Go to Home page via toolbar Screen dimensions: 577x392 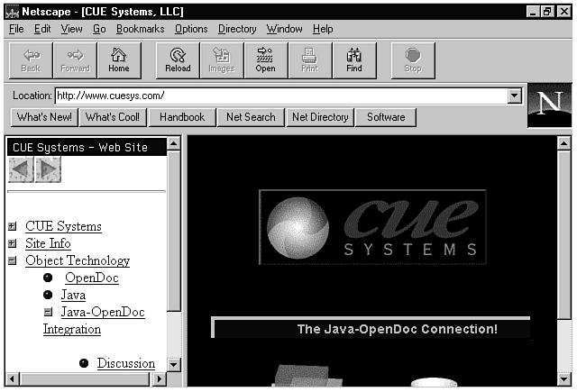[x=119, y=59]
